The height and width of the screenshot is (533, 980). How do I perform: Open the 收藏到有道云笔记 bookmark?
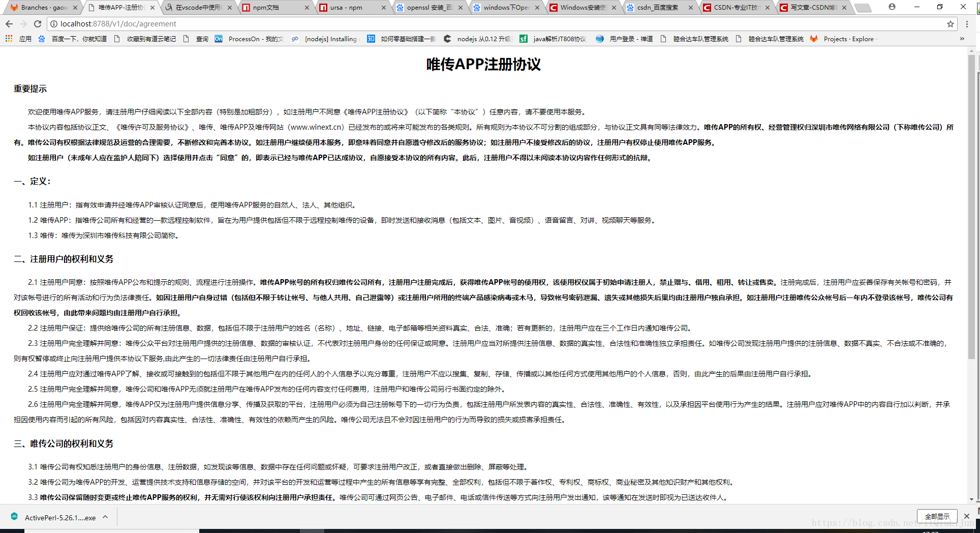click(x=144, y=39)
